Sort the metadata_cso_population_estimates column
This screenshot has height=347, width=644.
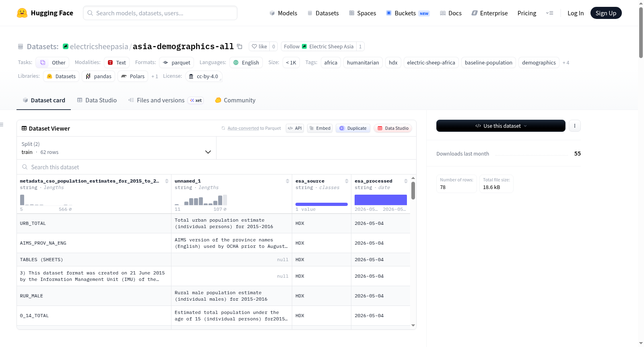pyautogui.click(x=167, y=181)
